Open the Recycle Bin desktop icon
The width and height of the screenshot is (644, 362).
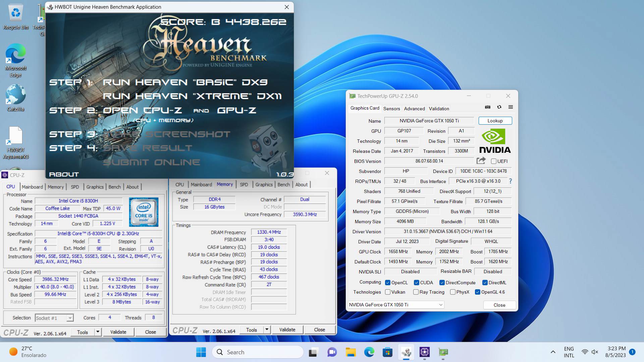(x=15, y=17)
